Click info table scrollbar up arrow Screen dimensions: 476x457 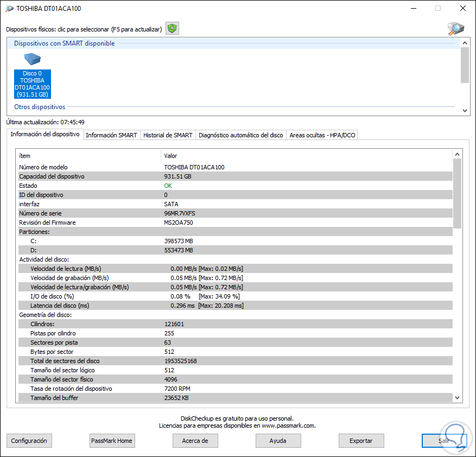click(x=457, y=154)
